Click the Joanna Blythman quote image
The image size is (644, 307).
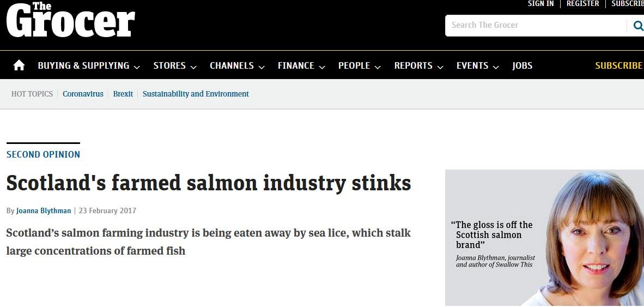click(x=544, y=238)
